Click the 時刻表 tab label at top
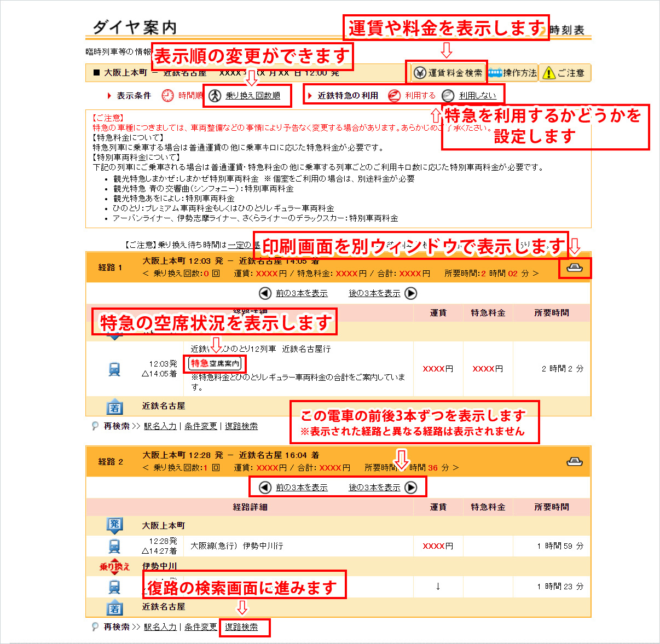Viewport: 660px width, 644px height. coord(567,30)
